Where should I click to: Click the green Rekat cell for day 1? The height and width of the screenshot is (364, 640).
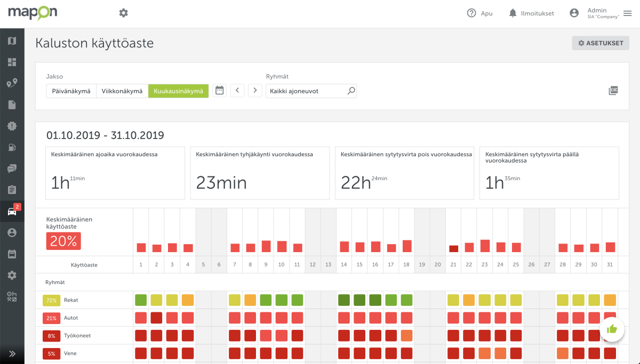(x=141, y=300)
